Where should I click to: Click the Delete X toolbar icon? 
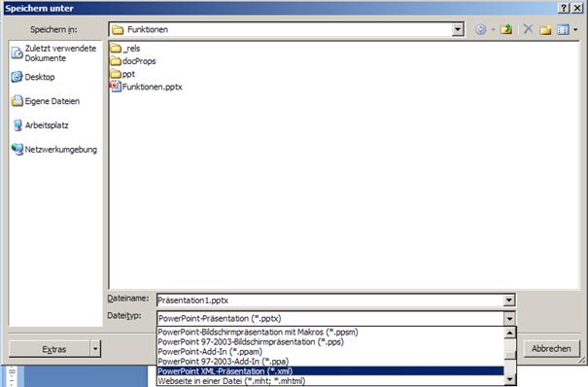pos(528,29)
